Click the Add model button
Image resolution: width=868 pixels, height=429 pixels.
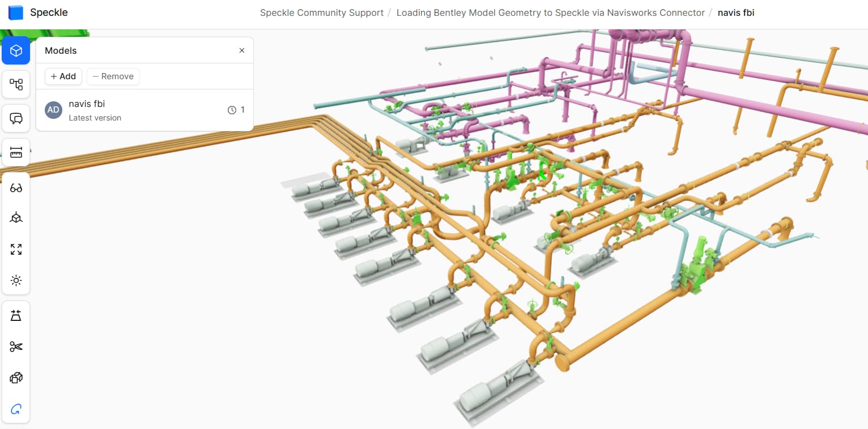63,76
